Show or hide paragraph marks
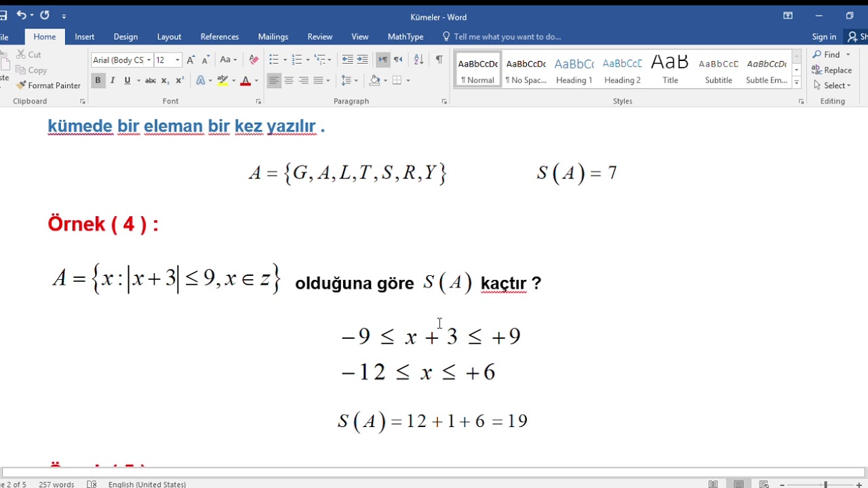The height and width of the screenshot is (488, 868). pyautogui.click(x=439, y=60)
